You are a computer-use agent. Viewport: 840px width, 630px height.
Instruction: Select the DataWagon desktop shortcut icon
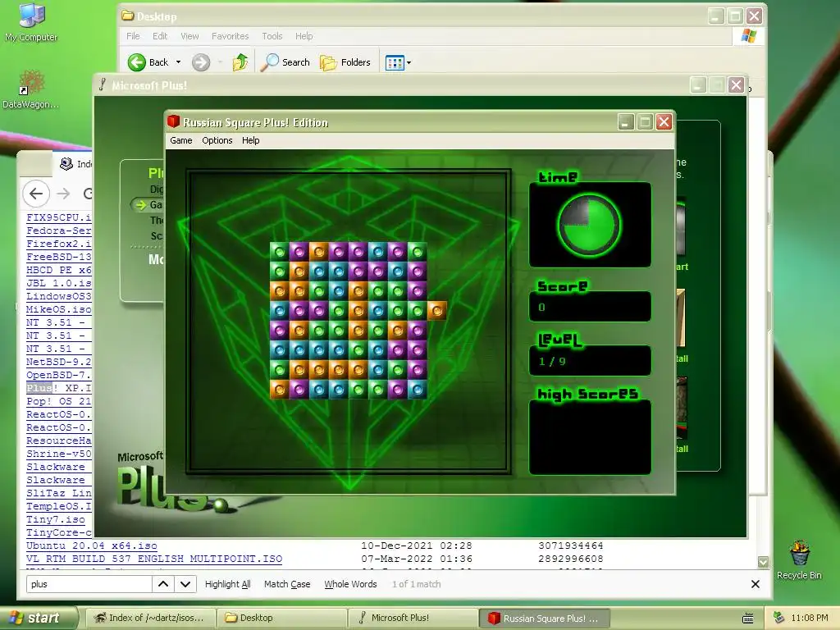pos(31,89)
